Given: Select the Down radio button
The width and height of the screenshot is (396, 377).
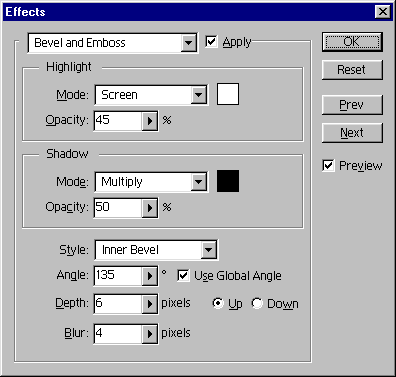Looking at the screenshot, I should click(x=257, y=303).
